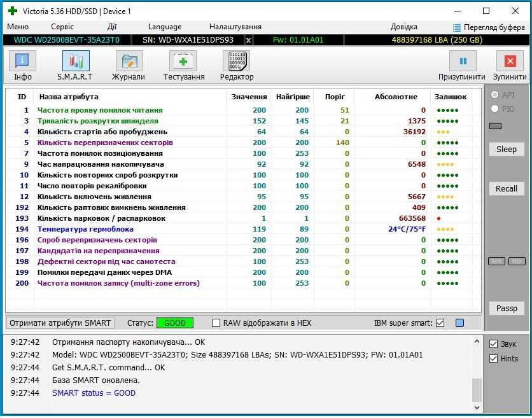Image resolution: width=532 pixels, height=418 pixels.
Task: Select the API radio button
Action: [494, 95]
